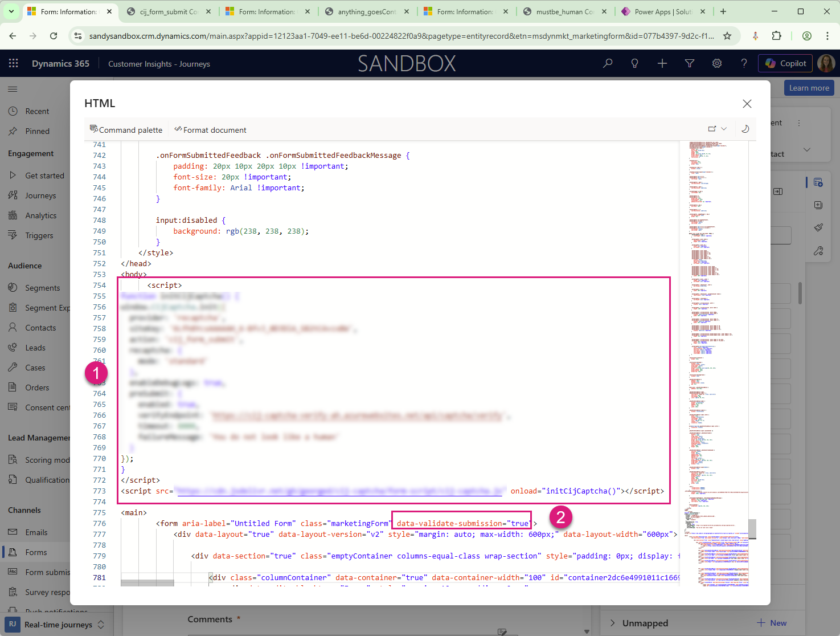Open the tab search dropdown arrow
The height and width of the screenshot is (636, 840).
click(x=11, y=11)
